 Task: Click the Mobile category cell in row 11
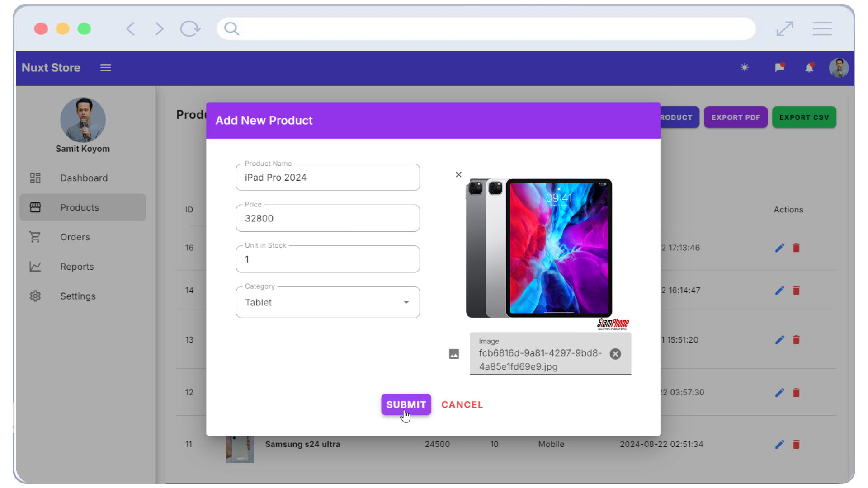[551, 444]
